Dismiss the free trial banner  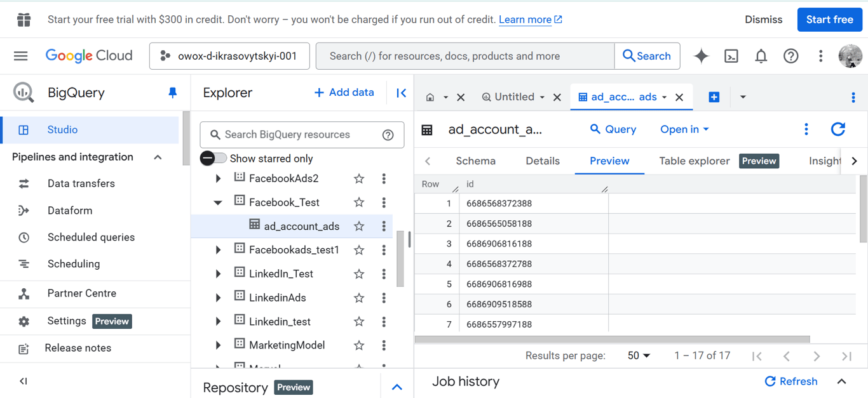(x=763, y=20)
